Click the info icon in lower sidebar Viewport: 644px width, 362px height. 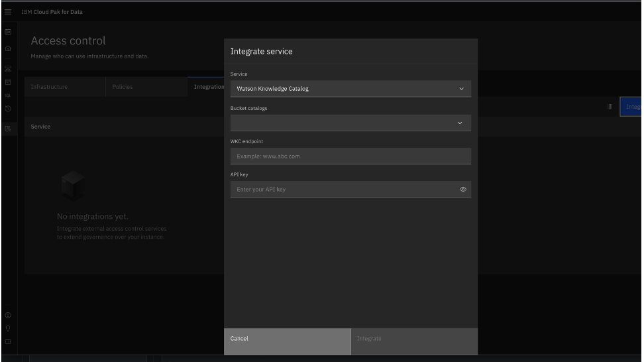[x=8, y=314]
